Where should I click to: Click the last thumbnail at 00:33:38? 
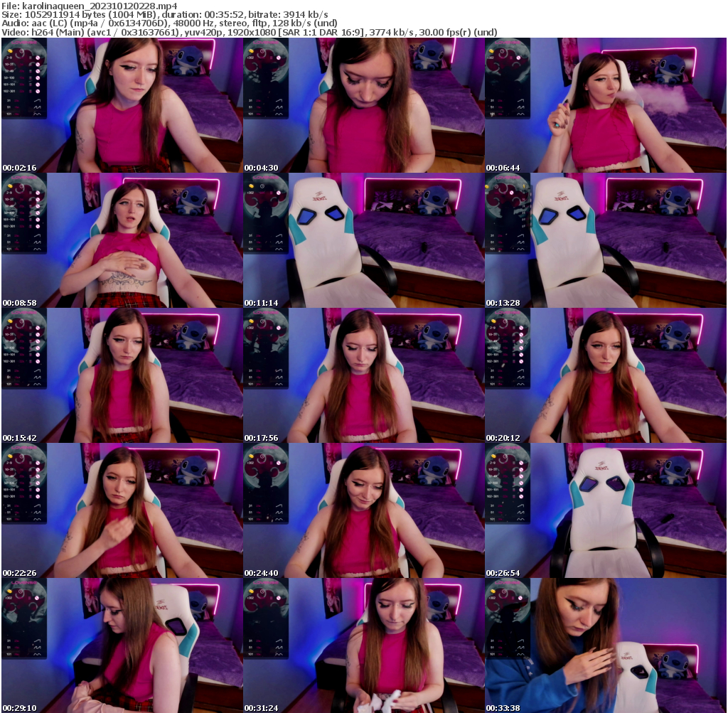pyautogui.click(x=605, y=645)
